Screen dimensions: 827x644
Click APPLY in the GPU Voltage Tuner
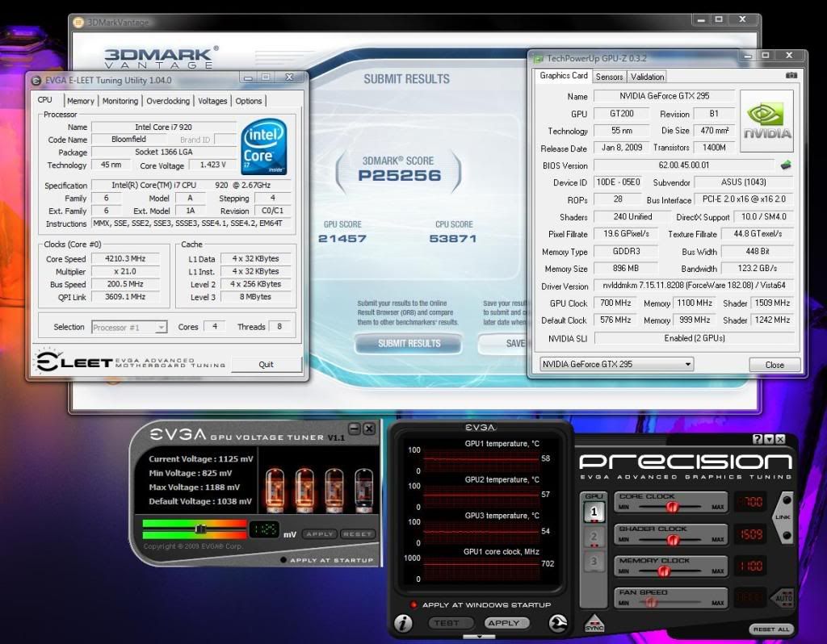pos(320,534)
